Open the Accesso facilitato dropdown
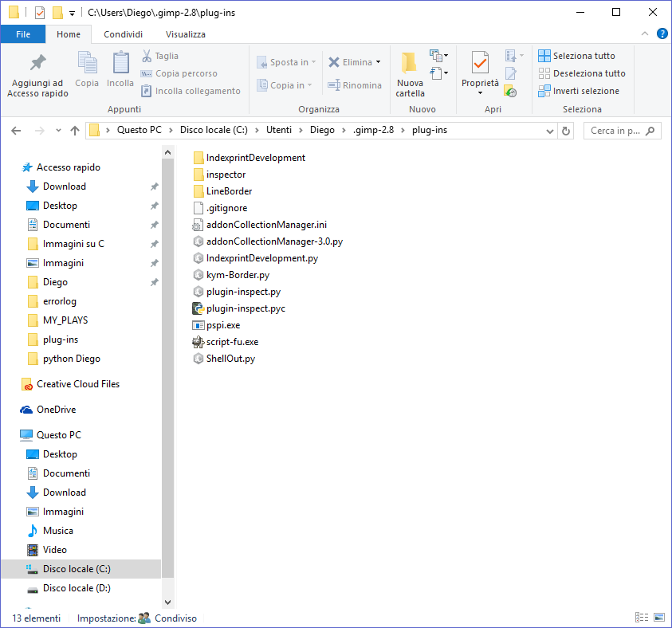This screenshot has width=672, height=628. [x=439, y=73]
